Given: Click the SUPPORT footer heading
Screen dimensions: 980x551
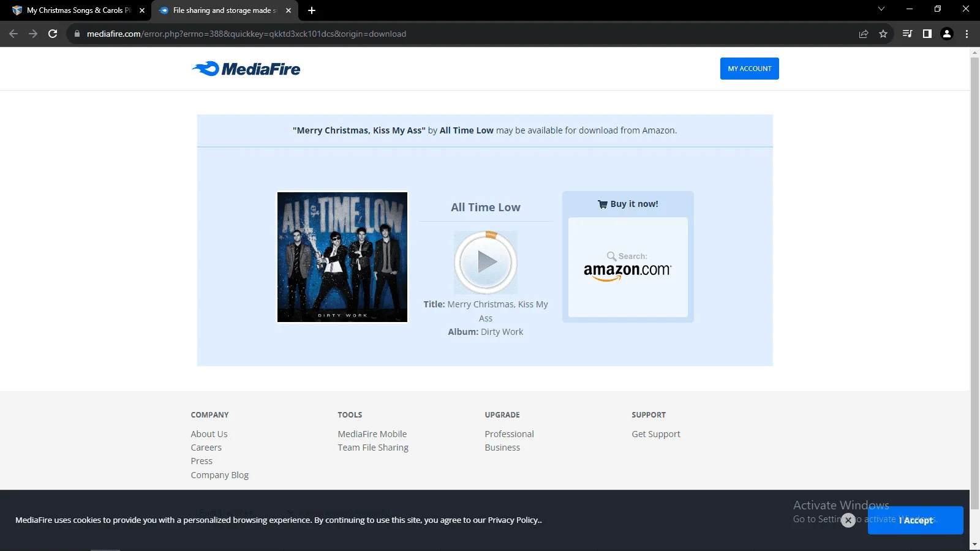Looking at the screenshot, I should (x=649, y=414).
